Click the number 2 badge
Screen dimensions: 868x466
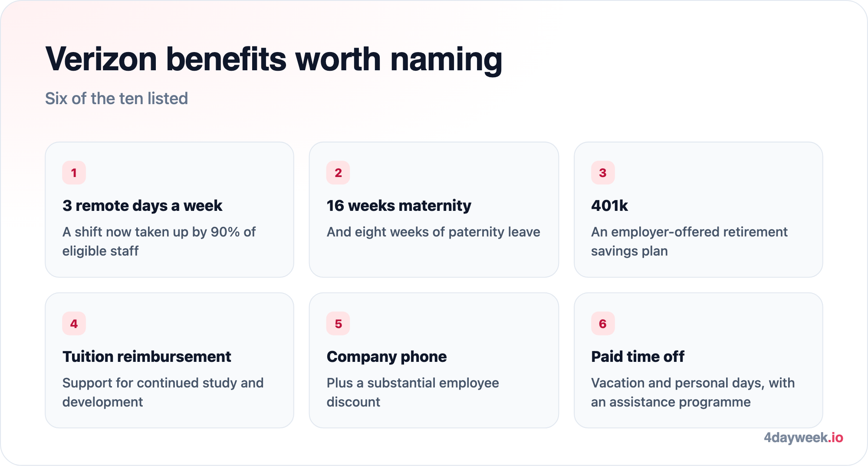338,173
